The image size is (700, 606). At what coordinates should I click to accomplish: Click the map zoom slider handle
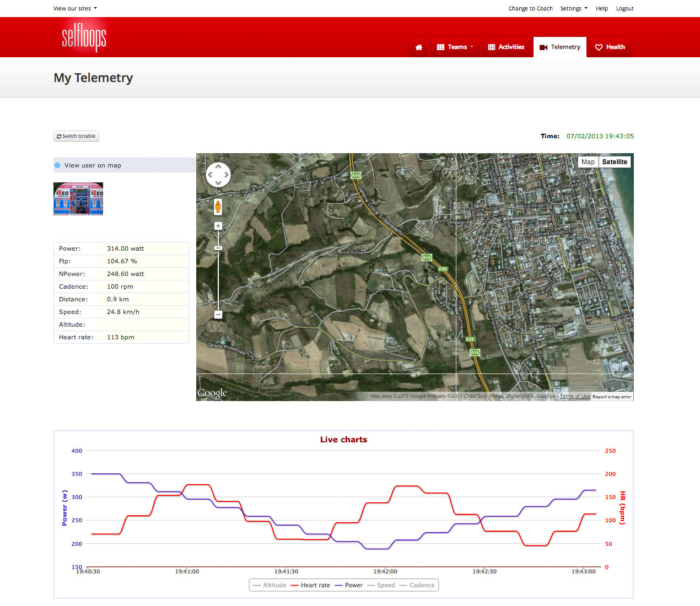pyautogui.click(x=218, y=248)
